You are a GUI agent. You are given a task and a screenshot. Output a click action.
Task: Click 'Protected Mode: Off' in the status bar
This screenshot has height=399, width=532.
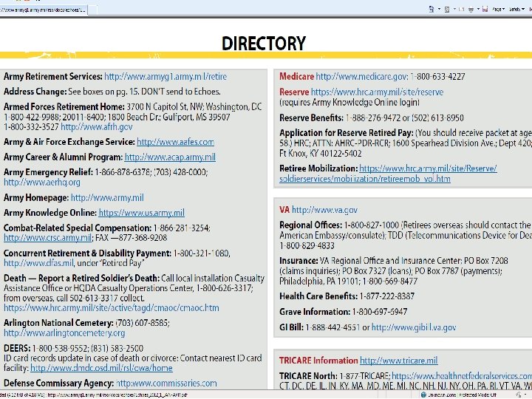(x=477, y=395)
